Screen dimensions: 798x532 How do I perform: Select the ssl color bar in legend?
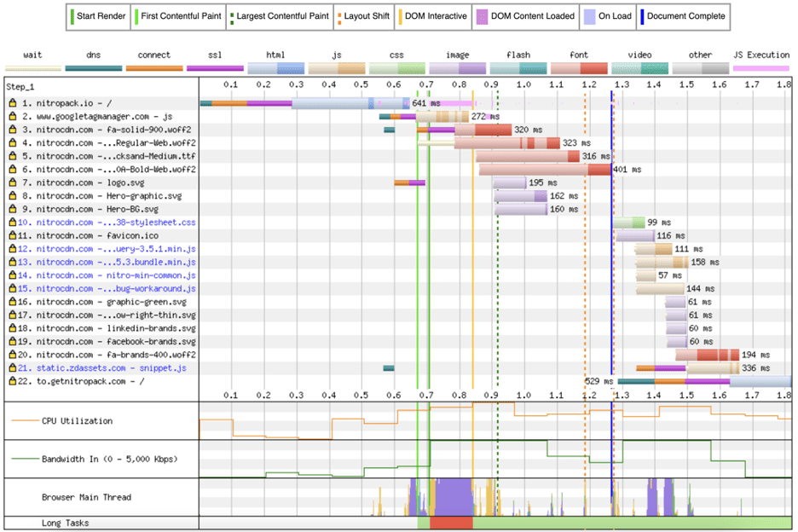tap(214, 67)
